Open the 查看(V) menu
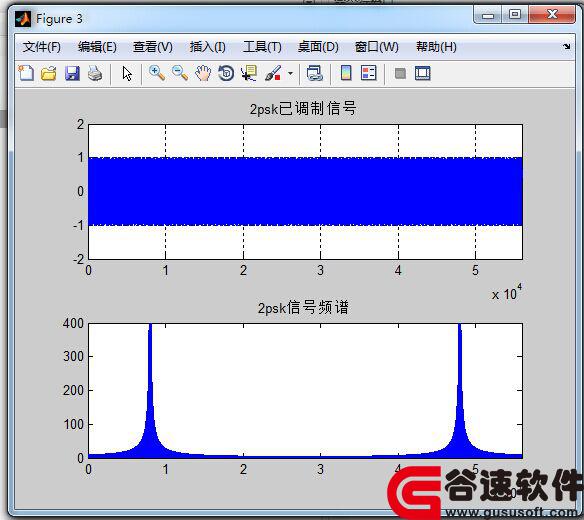 [x=153, y=47]
